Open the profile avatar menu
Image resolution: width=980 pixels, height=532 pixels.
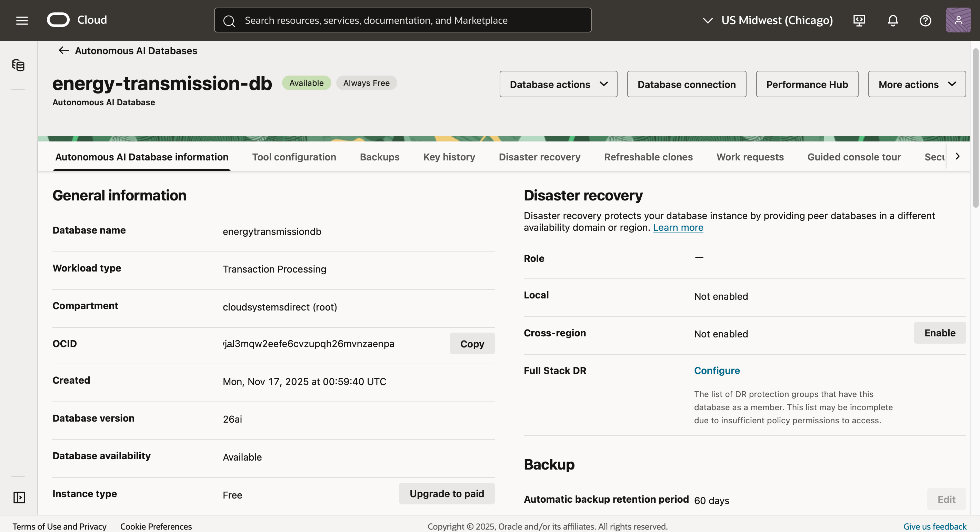click(x=958, y=20)
